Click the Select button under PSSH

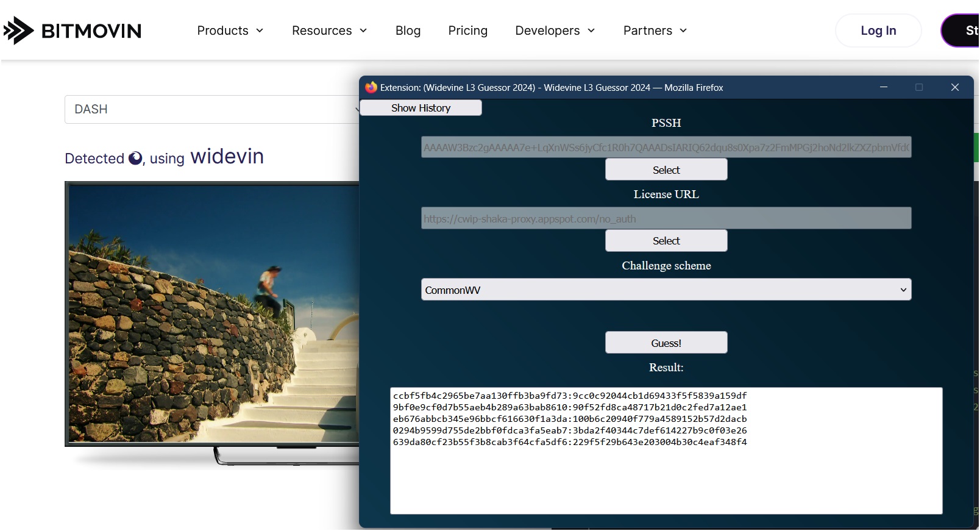(666, 170)
